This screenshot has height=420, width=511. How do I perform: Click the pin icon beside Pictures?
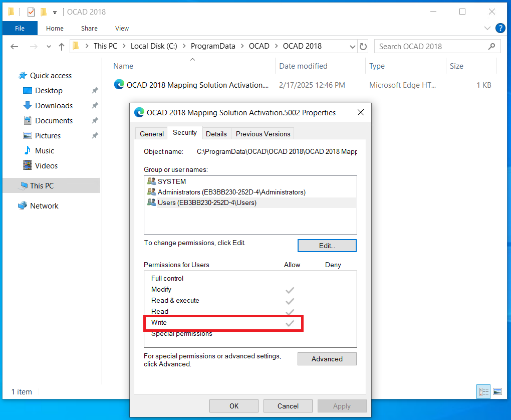click(x=95, y=135)
